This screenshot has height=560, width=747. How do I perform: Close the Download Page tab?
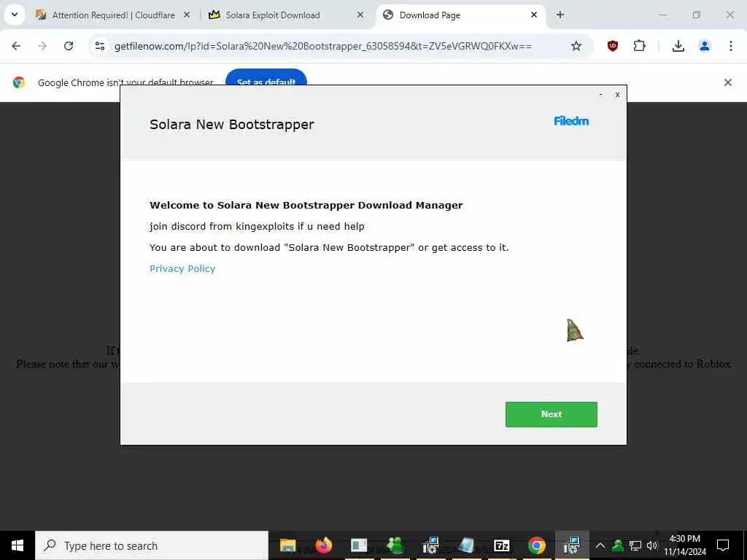534,15
